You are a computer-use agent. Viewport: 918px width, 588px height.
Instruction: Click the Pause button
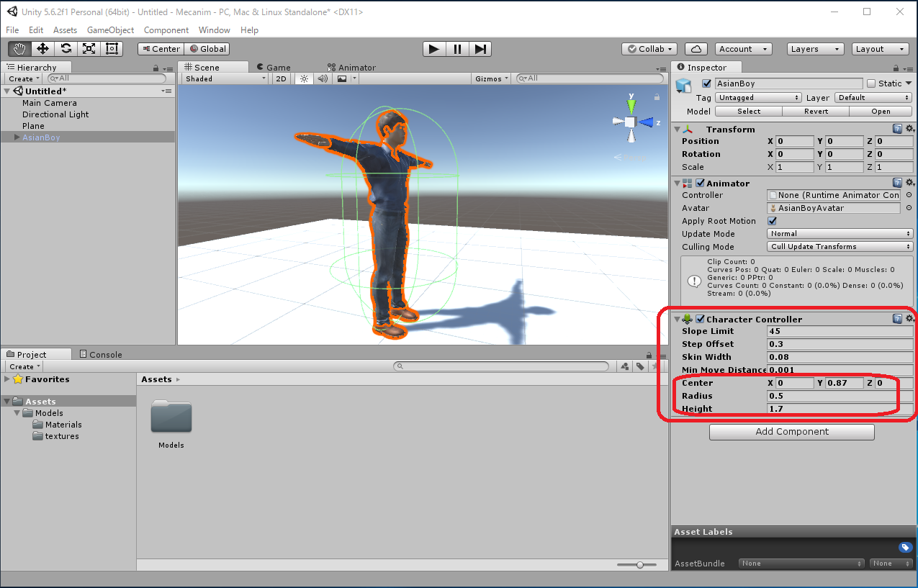coord(457,49)
